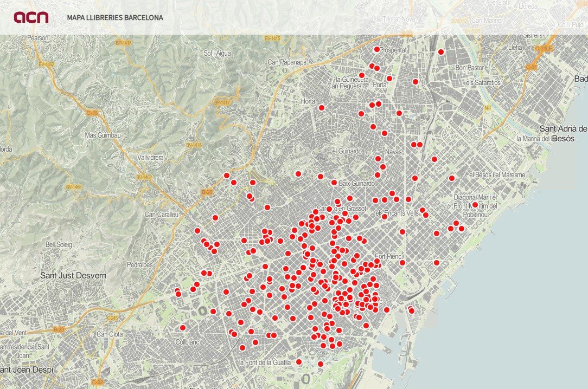Click the BV-1418 road shield
588x389 pixels.
point(194,145)
